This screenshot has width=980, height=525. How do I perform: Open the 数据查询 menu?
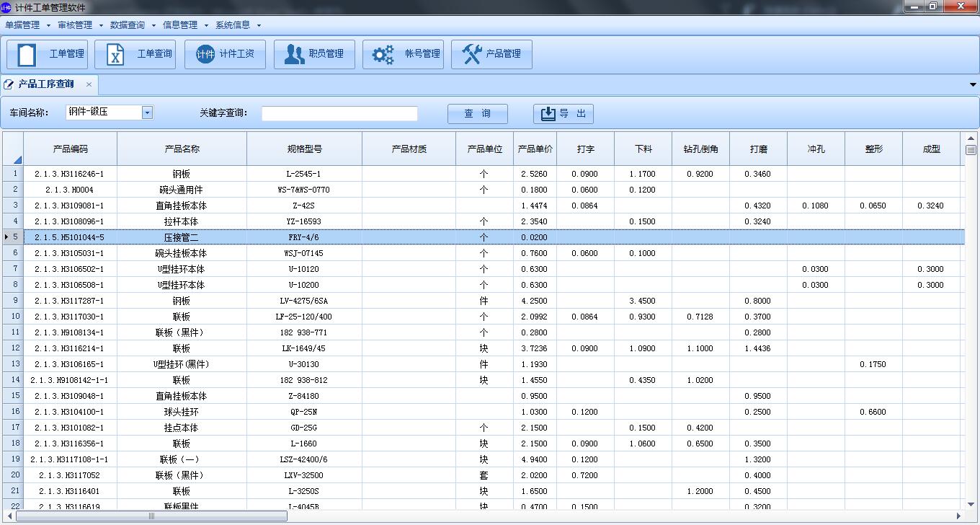pyautogui.click(x=132, y=25)
